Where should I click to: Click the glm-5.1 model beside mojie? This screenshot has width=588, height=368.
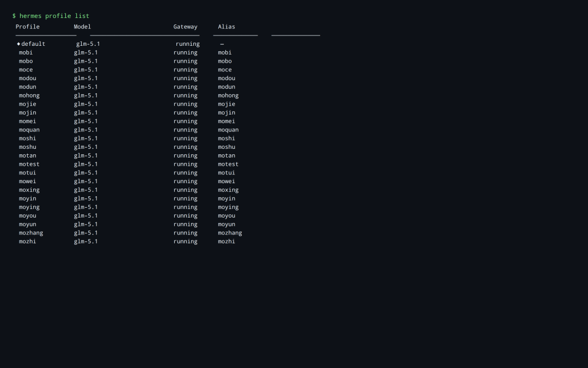pos(85,104)
